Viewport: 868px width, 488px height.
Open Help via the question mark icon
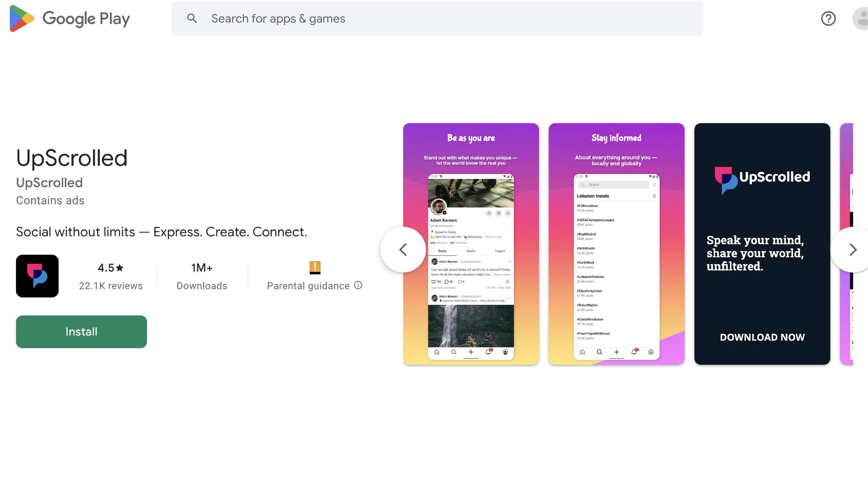[x=828, y=18]
